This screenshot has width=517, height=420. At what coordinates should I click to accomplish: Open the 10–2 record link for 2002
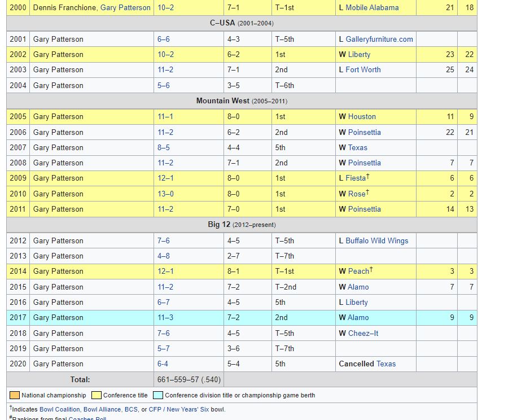(x=165, y=54)
